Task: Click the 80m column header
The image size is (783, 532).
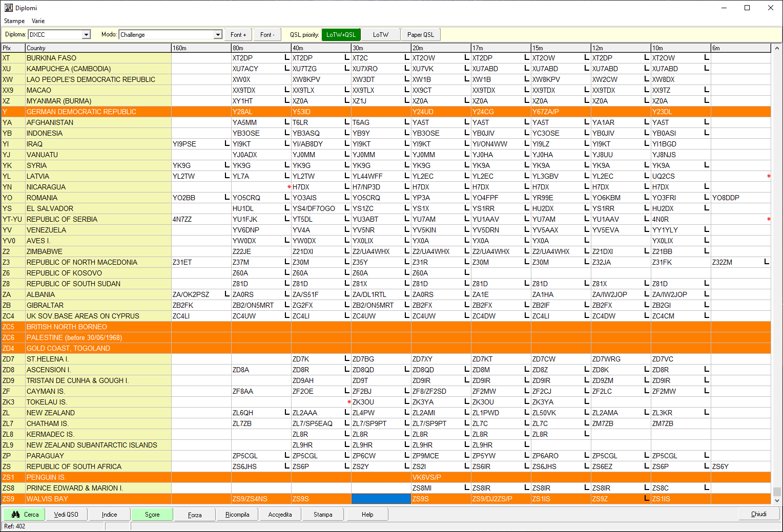Action: coord(261,48)
